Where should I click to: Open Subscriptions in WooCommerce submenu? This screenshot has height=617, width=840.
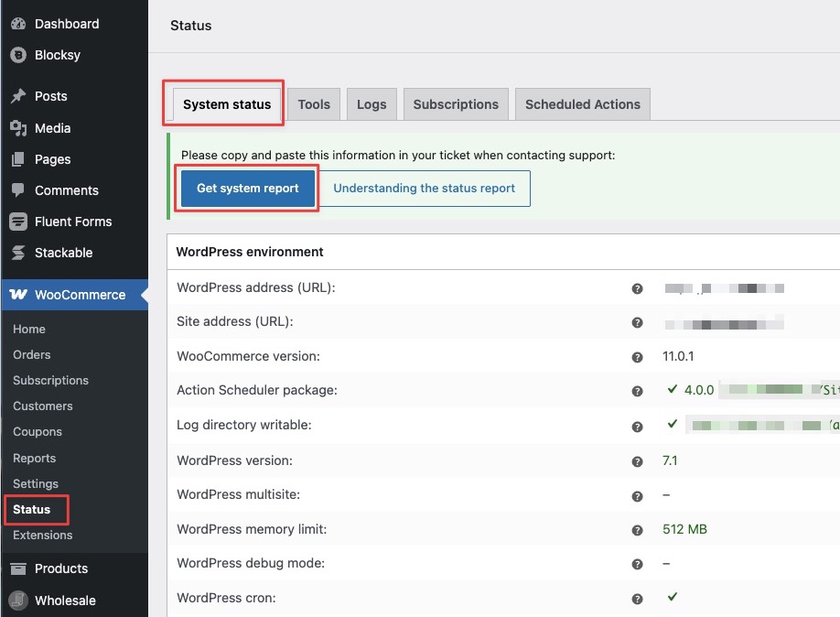[x=50, y=380]
